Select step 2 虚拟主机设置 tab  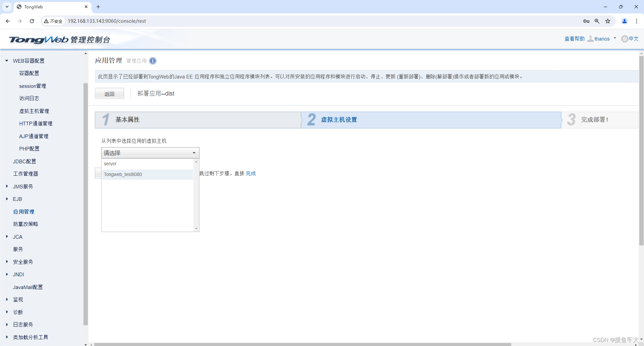pyautogui.click(x=431, y=120)
